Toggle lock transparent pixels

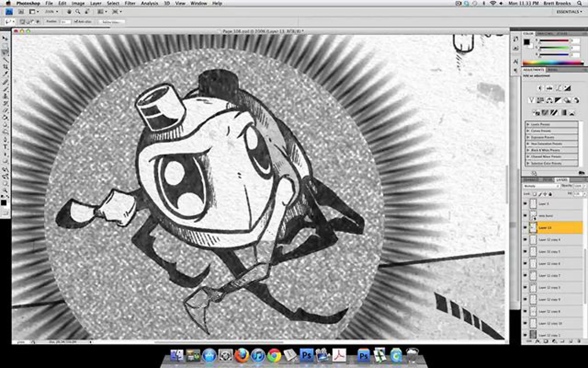(535, 194)
